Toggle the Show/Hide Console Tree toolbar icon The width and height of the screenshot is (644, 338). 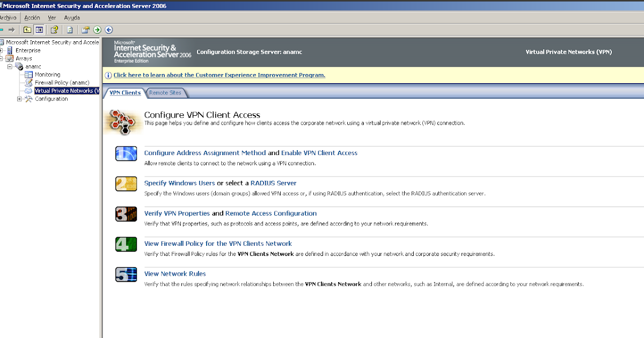pos(39,30)
